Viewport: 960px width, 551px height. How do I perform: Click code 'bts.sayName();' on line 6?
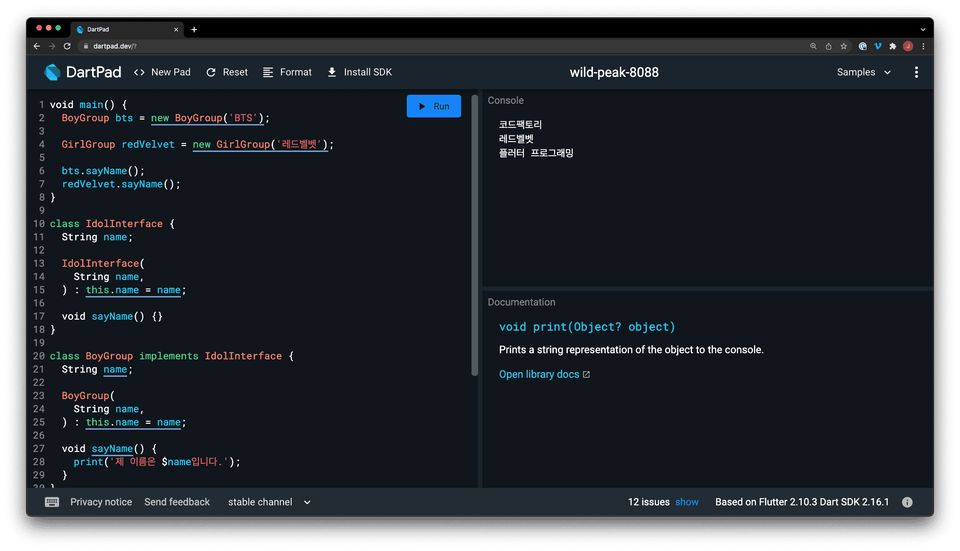click(x=103, y=171)
